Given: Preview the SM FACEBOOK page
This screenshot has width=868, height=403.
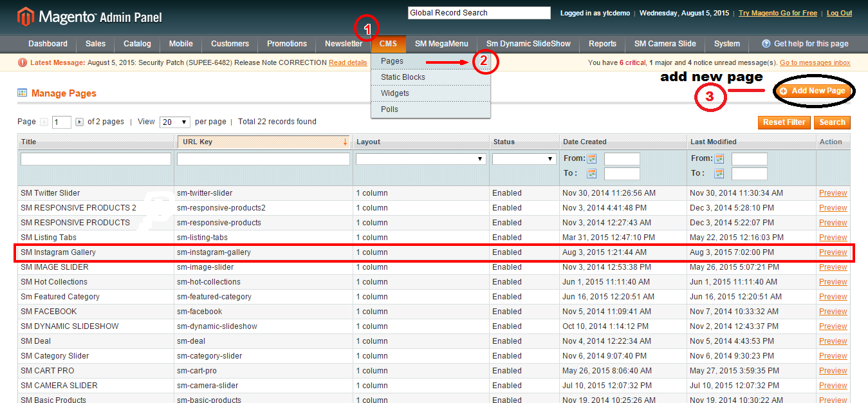Looking at the screenshot, I should coord(833,312).
